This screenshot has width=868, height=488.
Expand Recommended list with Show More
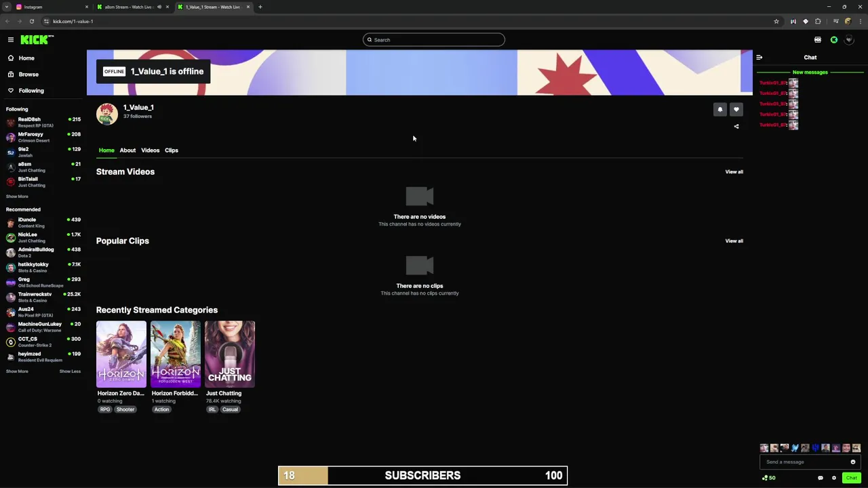coord(17,371)
